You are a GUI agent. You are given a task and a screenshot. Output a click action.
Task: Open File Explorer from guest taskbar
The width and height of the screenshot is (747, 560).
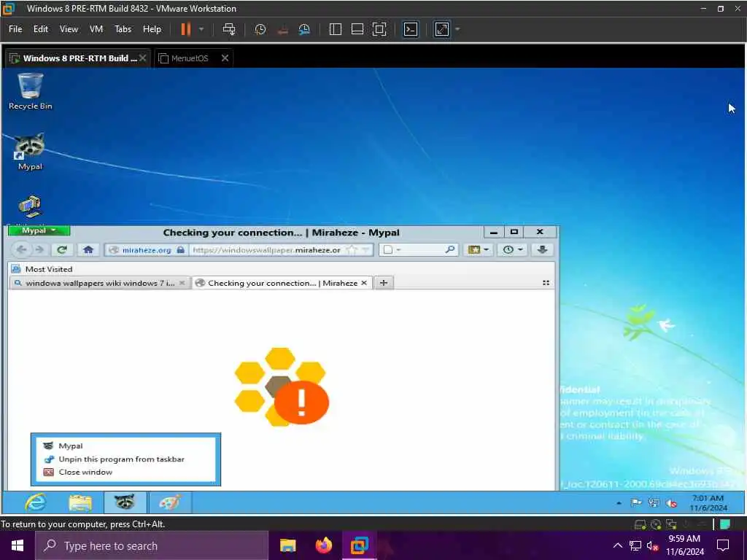tap(80, 503)
